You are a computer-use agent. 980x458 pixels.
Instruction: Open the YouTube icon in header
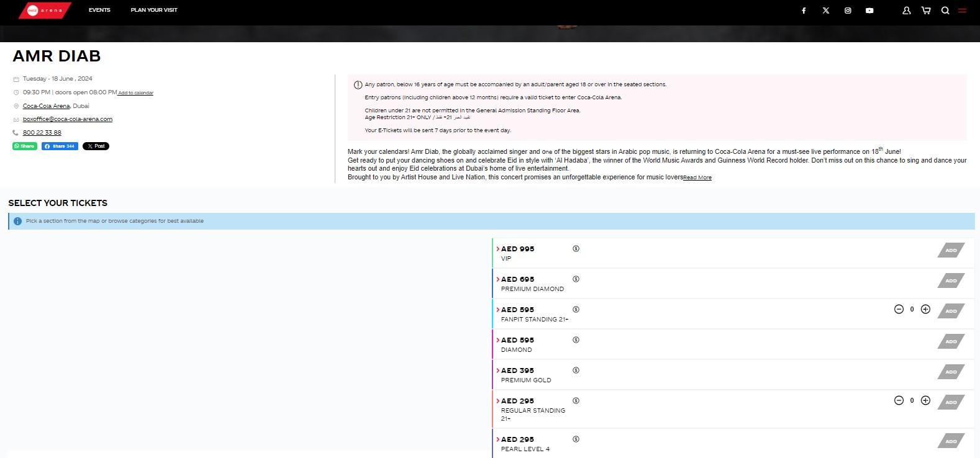tap(869, 11)
